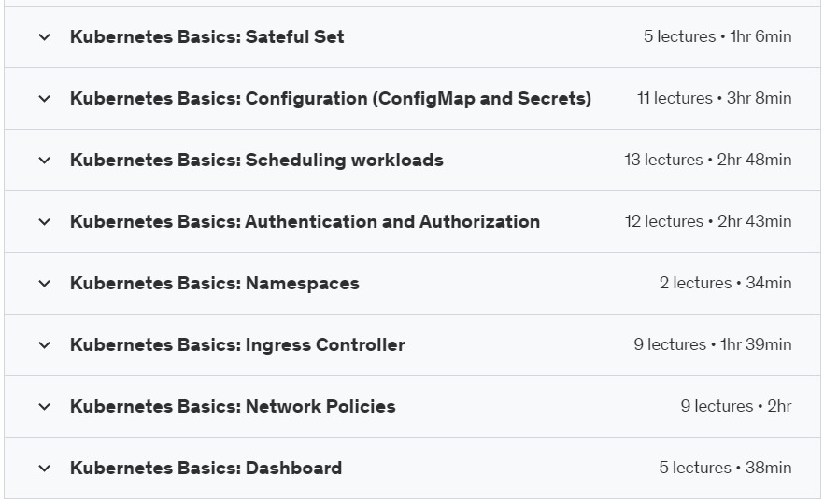The height and width of the screenshot is (504, 824).
Task: Select the Kubernetes Basics: Dashboard heading
Action: pyautogui.click(x=206, y=468)
